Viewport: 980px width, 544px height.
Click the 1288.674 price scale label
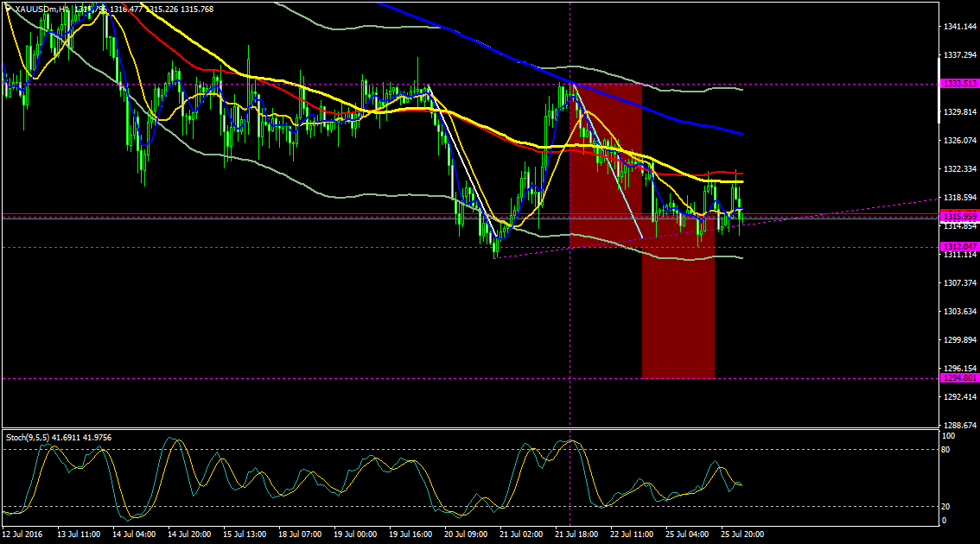[x=959, y=426]
